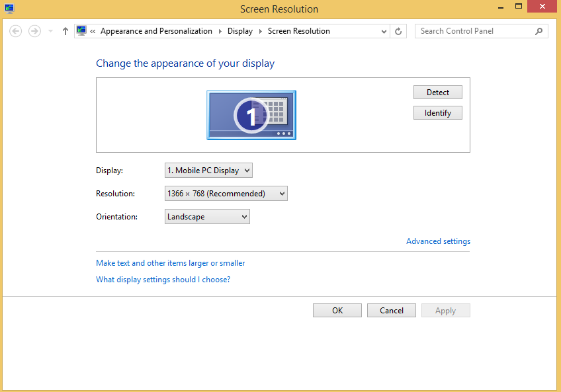Go up one level with Up arrow
This screenshot has height=392, width=561.
65,31
